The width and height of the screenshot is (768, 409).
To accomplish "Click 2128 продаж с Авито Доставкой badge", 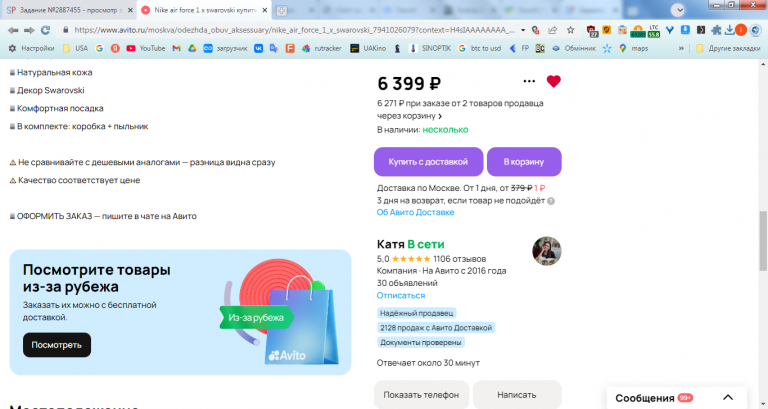I will pyautogui.click(x=436, y=328).
